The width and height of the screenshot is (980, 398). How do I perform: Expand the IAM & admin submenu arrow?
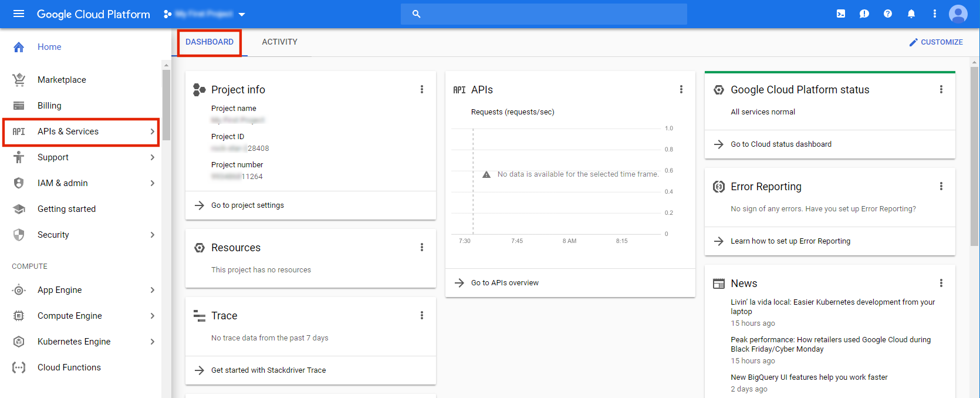point(152,183)
